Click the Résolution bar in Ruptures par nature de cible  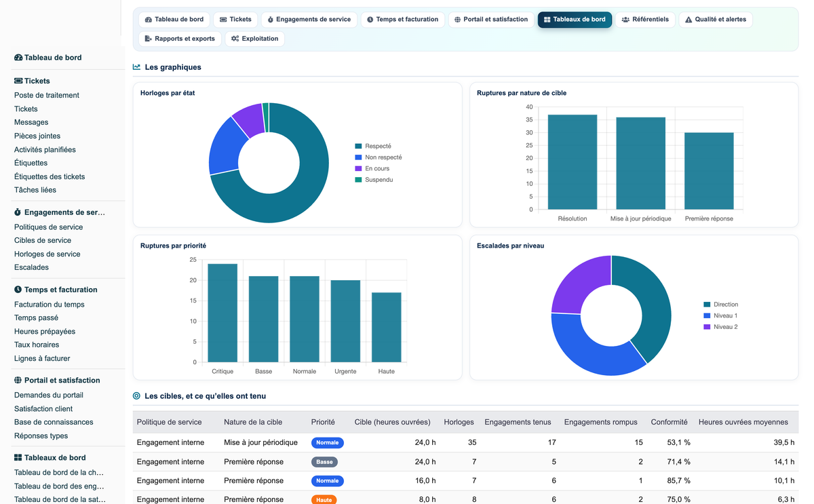coord(573,162)
